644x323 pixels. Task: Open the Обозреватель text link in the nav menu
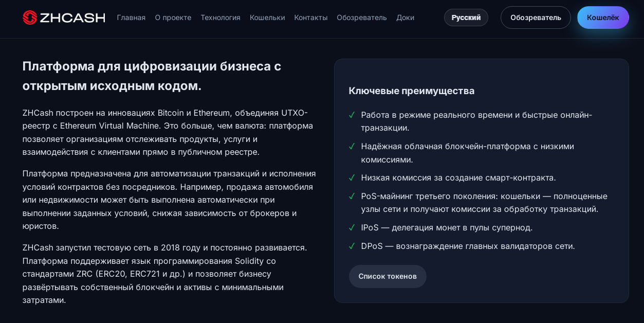click(x=362, y=17)
